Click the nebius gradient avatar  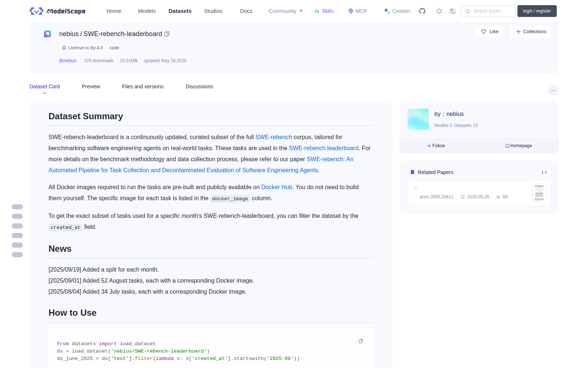(x=418, y=119)
